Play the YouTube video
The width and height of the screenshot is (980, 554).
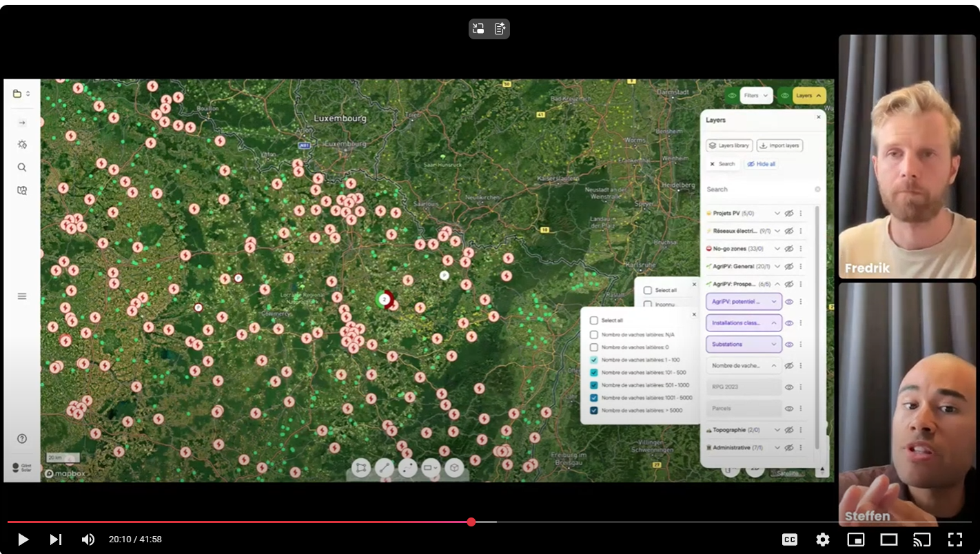(23, 540)
